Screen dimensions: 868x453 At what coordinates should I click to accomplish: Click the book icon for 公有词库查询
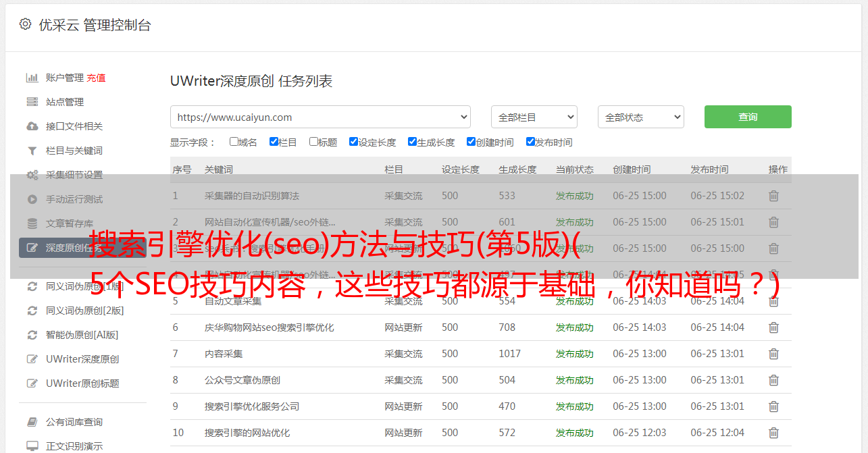[32, 422]
